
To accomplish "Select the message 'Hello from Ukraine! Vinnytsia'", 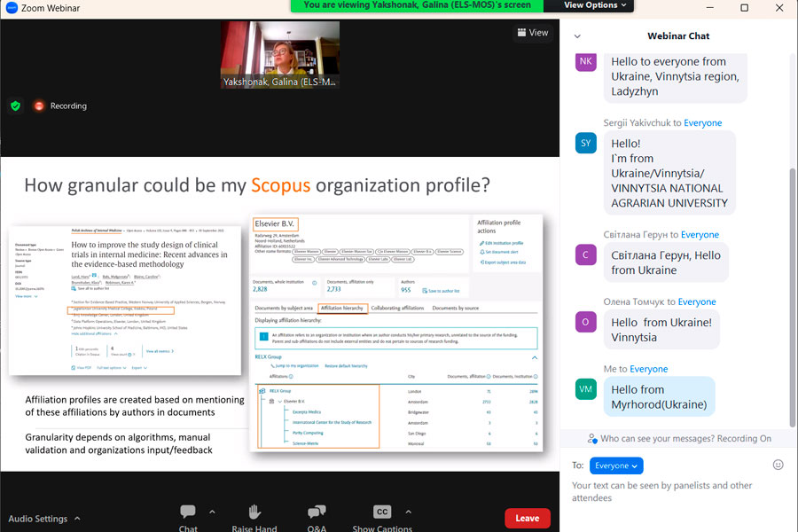I will [x=661, y=330].
